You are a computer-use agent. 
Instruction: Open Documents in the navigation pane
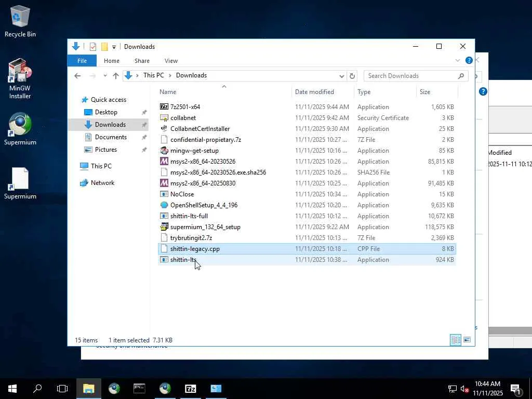(x=111, y=137)
